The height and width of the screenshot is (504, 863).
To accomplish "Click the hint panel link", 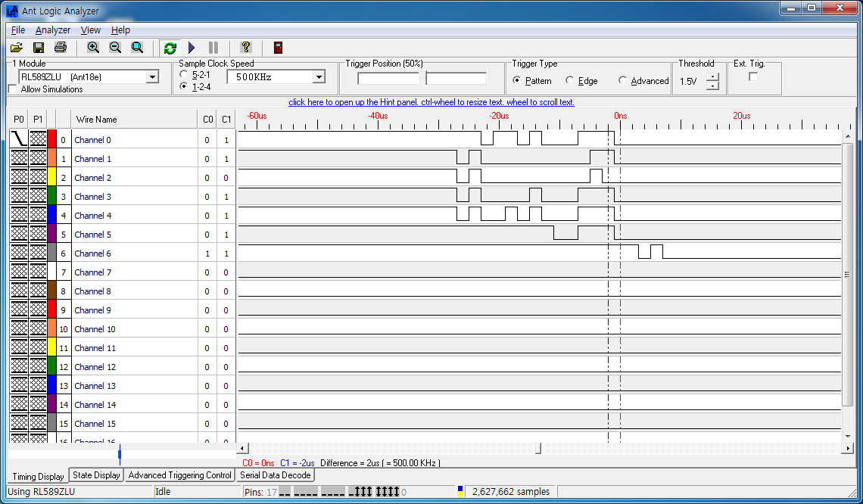I will pyautogui.click(x=431, y=102).
